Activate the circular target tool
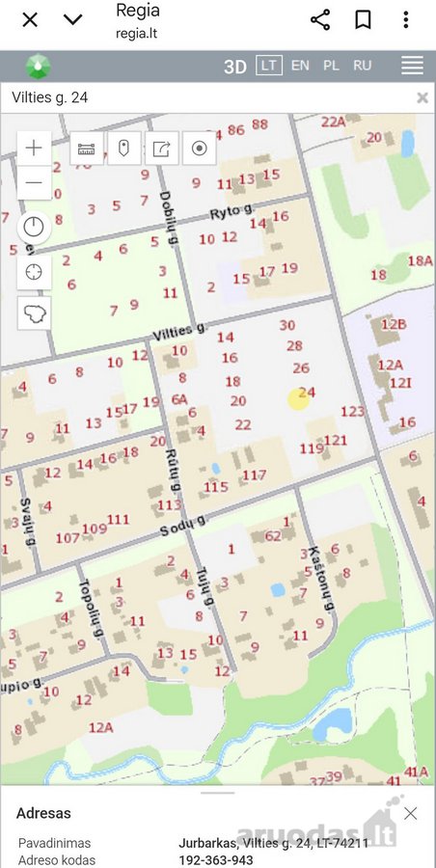Screen dimensions: 436x868 (200, 149)
